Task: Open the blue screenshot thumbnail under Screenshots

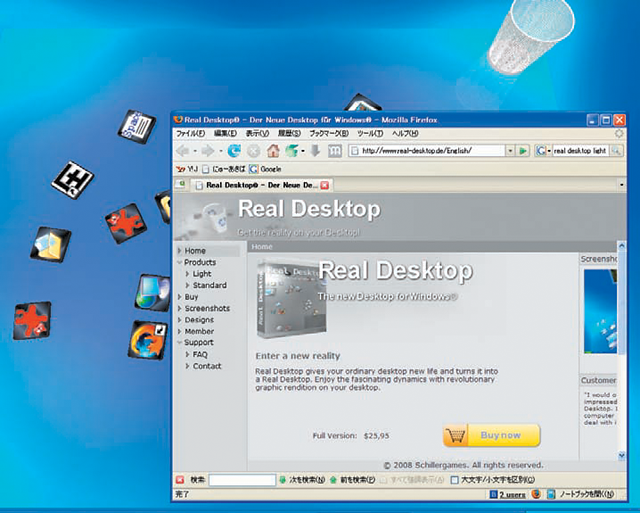Action: 600,311
